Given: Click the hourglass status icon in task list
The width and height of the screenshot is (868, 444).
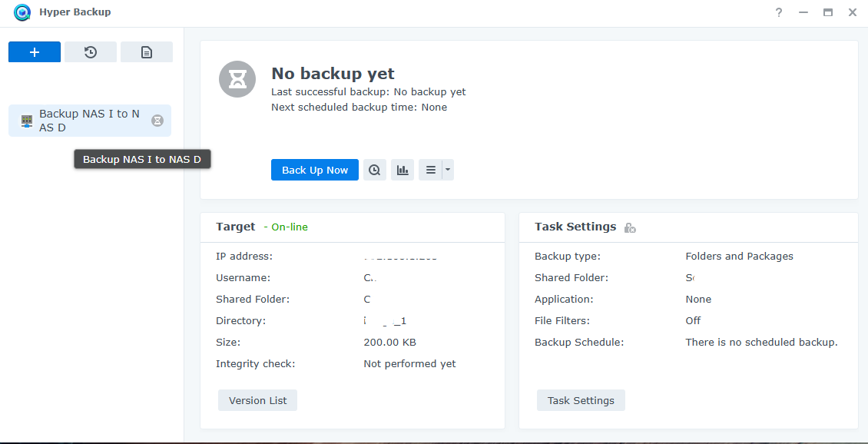Looking at the screenshot, I should point(157,120).
